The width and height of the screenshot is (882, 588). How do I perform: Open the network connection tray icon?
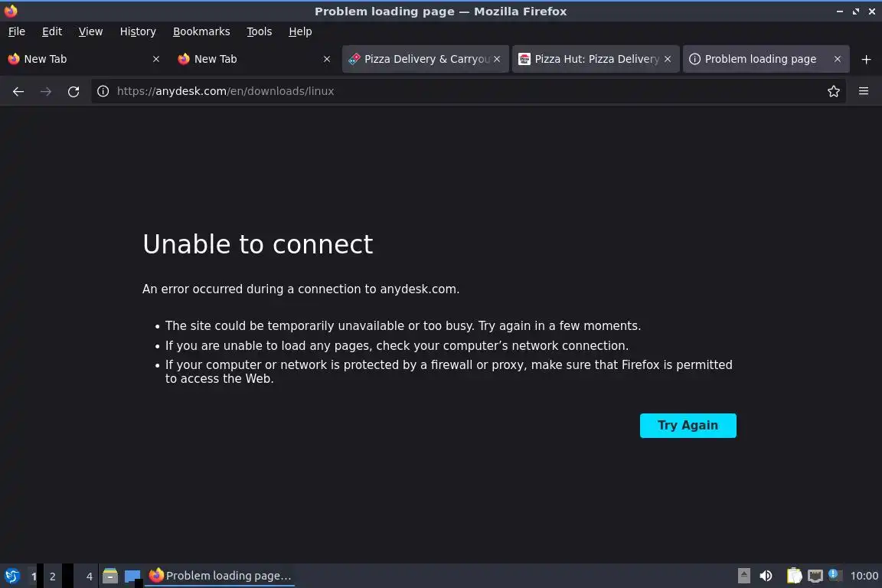(815, 576)
